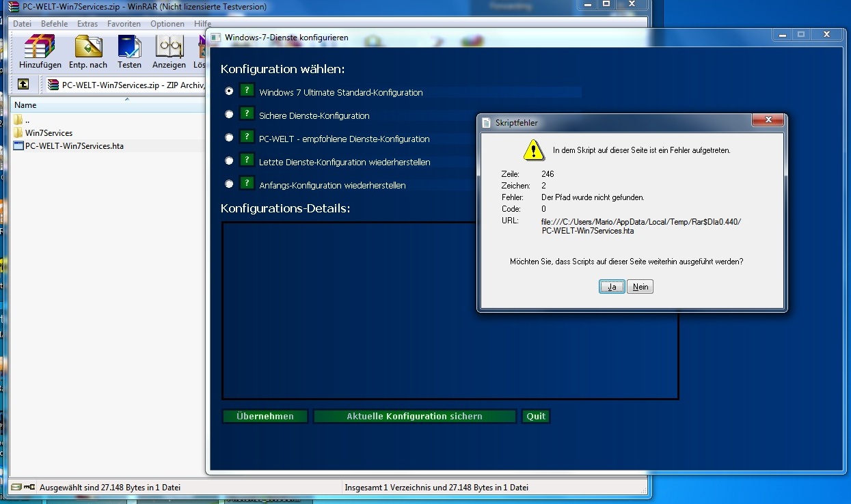Click WinRAR status bar drive/key icon
The height and width of the screenshot is (504, 851).
click(23, 488)
